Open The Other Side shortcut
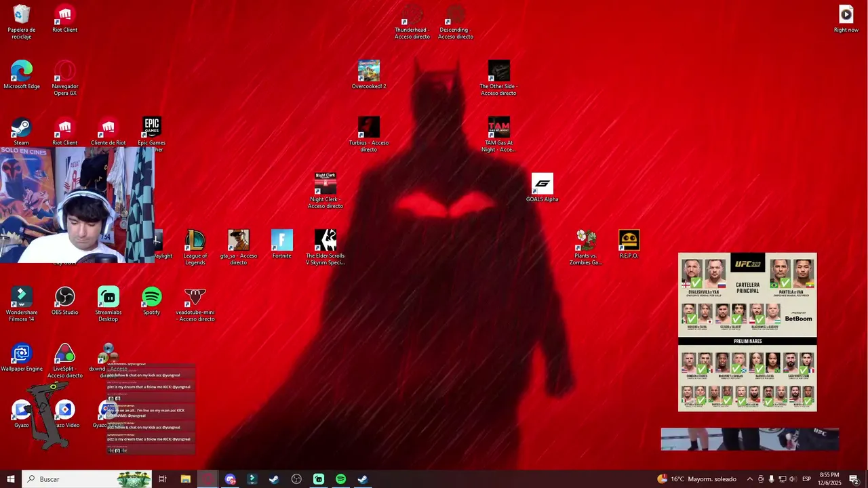 point(498,78)
